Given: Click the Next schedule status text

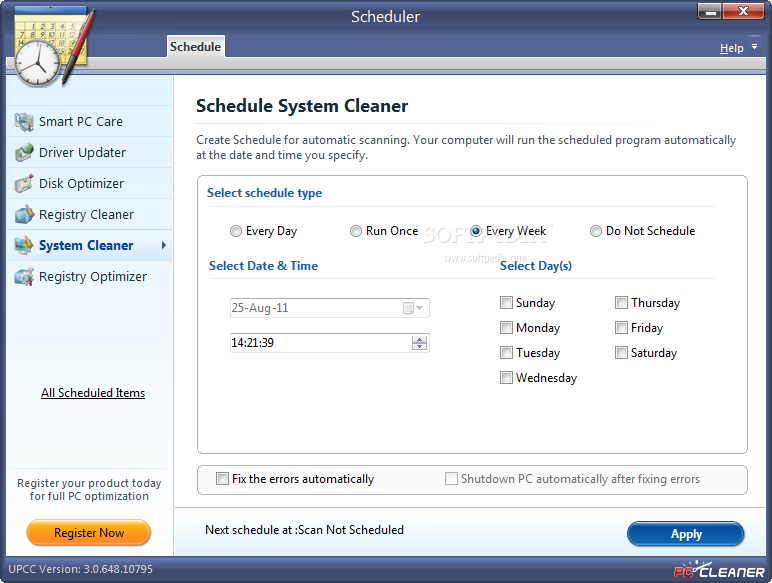Looking at the screenshot, I should [x=304, y=530].
